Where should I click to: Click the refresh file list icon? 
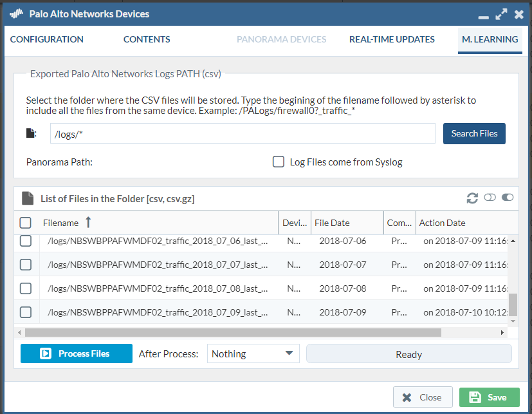[x=472, y=198]
